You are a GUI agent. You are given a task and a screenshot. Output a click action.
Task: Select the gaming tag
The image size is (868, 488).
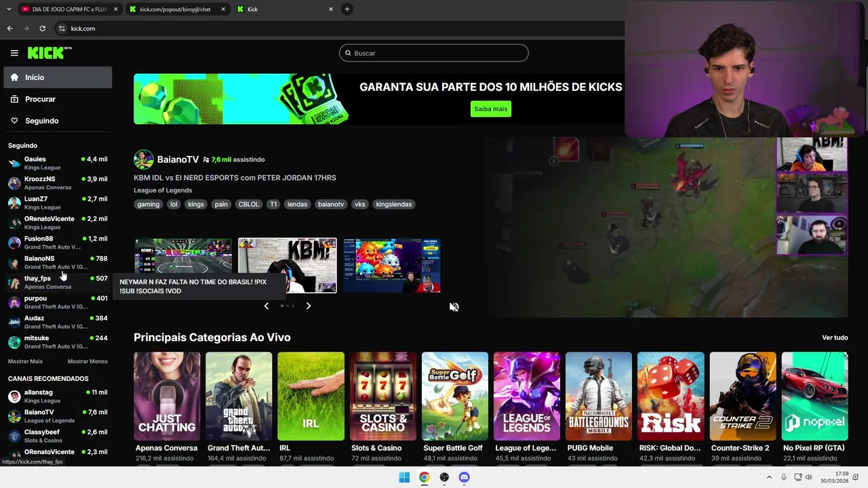pyautogui.click(x=148, y=204)
